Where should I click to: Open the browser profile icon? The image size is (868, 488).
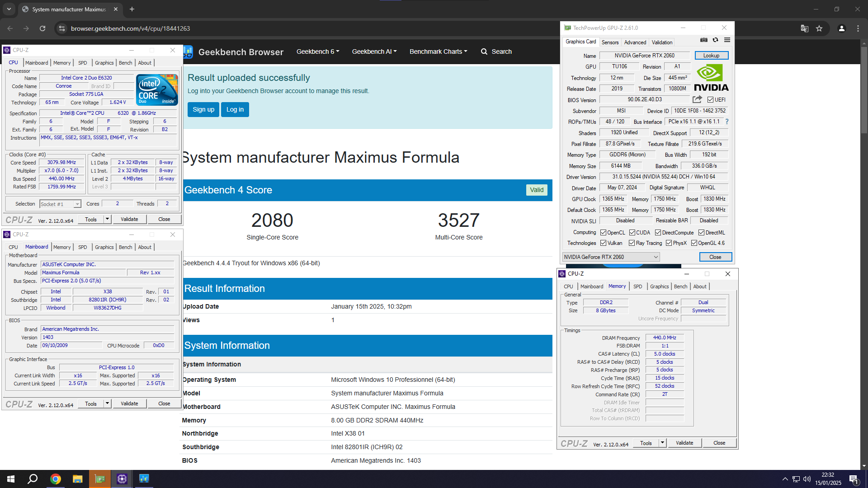point(841,28)
